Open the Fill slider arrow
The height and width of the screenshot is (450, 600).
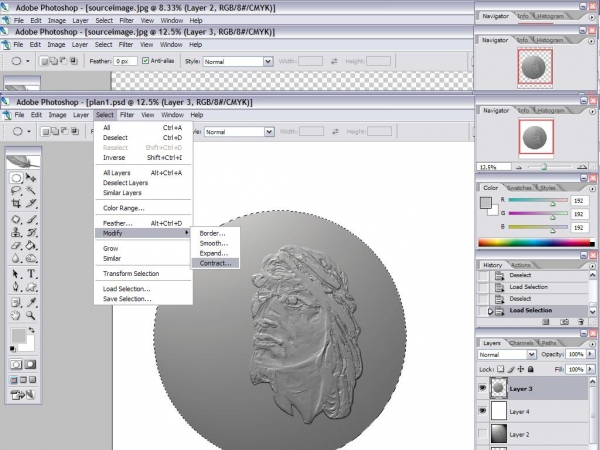pos(590,369)
